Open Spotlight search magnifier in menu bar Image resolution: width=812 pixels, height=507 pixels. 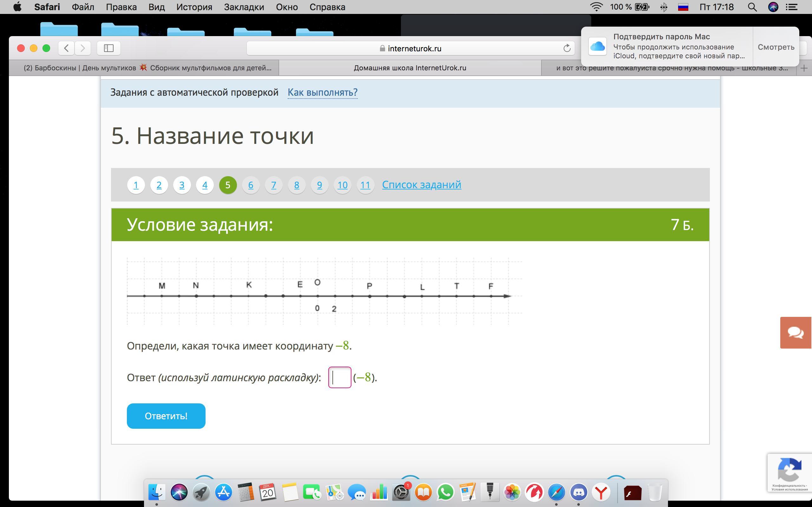pyautogui.click(x=752, y=7)
